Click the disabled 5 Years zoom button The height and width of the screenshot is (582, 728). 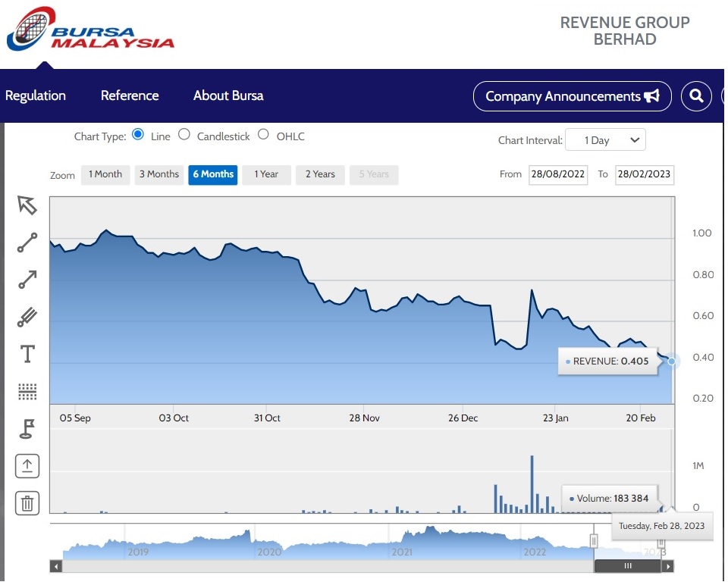(x=374, y=174)
